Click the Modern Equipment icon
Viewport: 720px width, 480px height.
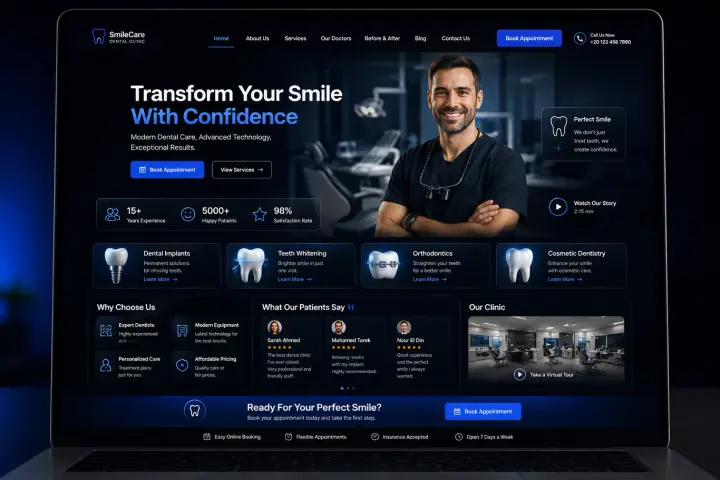pyautogui.click(x=182, y=330)
